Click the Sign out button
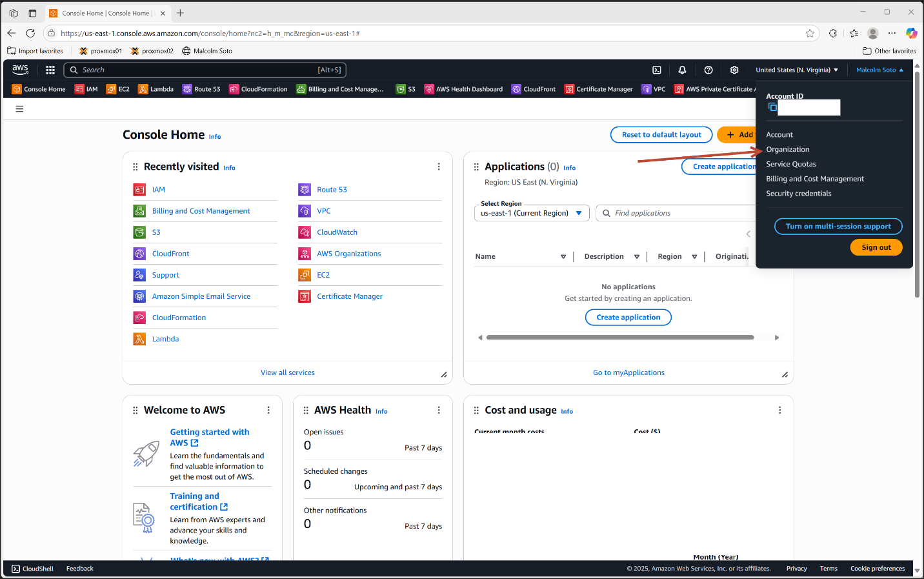Viewport: 924px width, 579px height. coord(876,247)
